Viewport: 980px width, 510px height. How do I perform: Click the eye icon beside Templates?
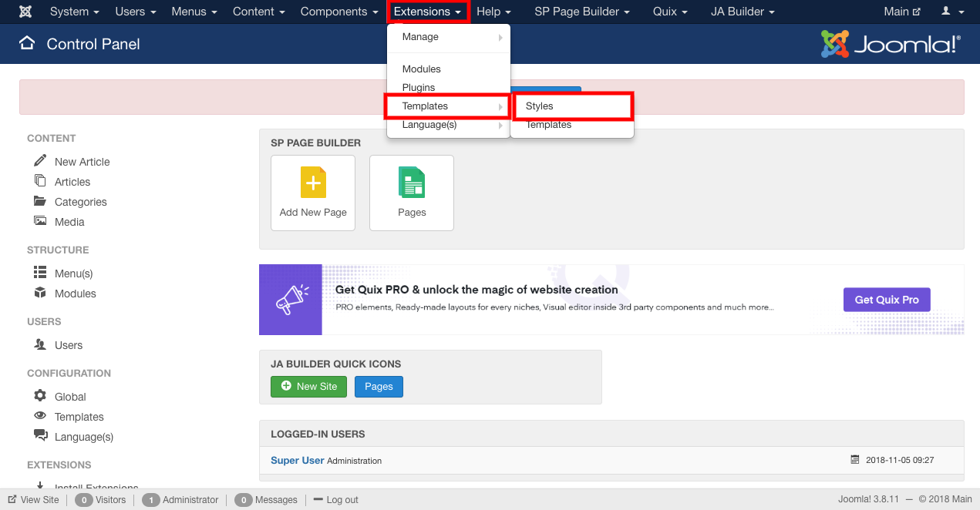[40, 416]
